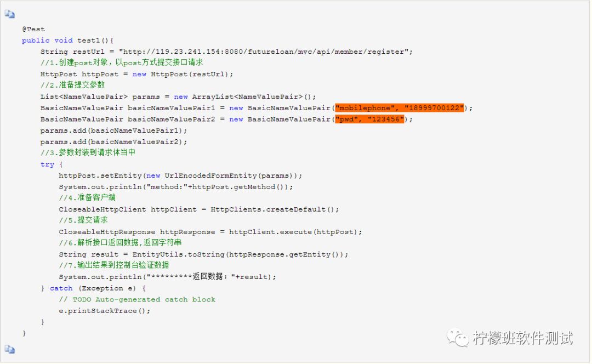Click "BasicNameValuePair basicNameValuePair2" declaration text
This screenshot has height=364, width=592.
[128, 120]
